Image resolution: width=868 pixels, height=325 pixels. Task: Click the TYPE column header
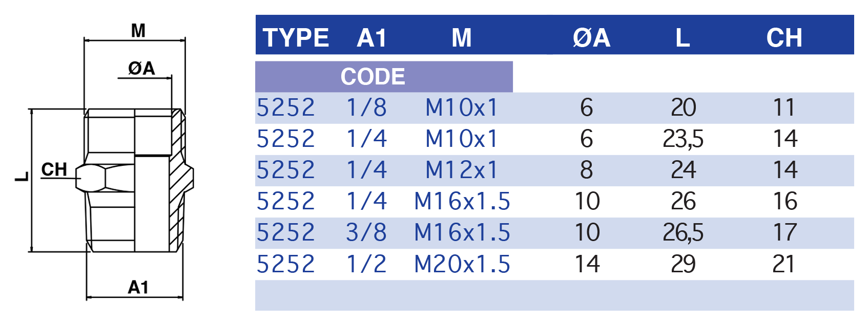(296, 38)
